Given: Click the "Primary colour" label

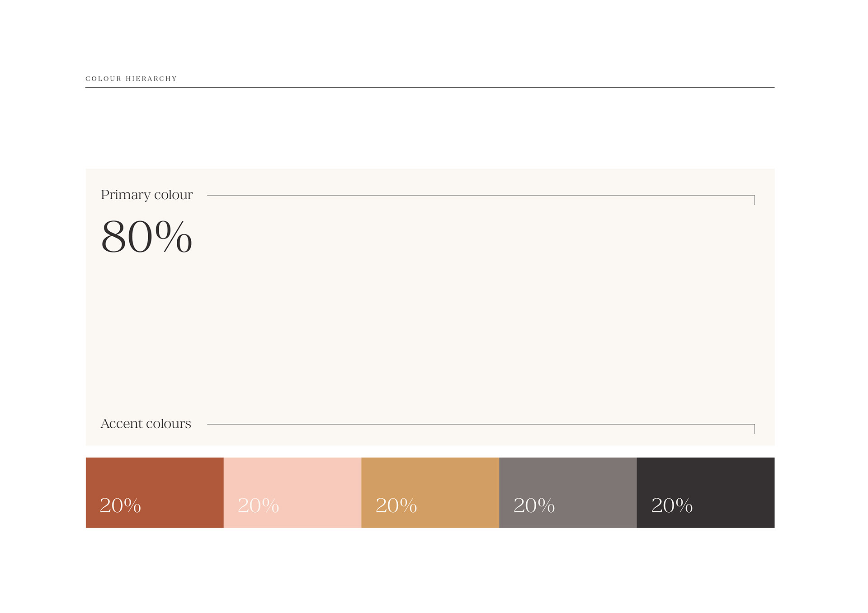Looking at the screenshot, I should tap(146, 195).
